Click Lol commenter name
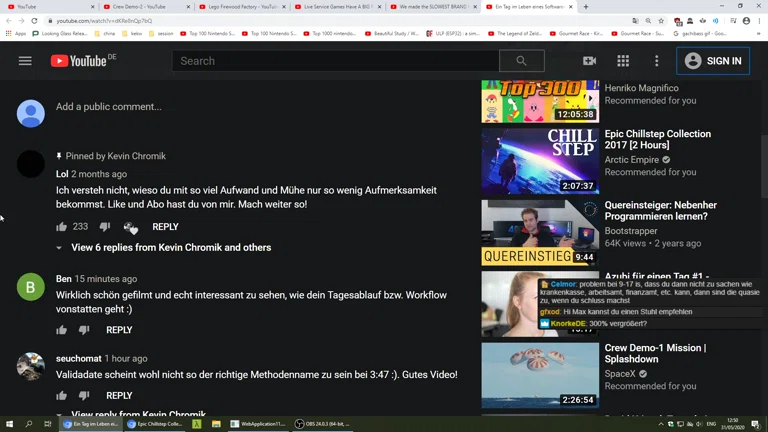 click(x=62, y=174)
